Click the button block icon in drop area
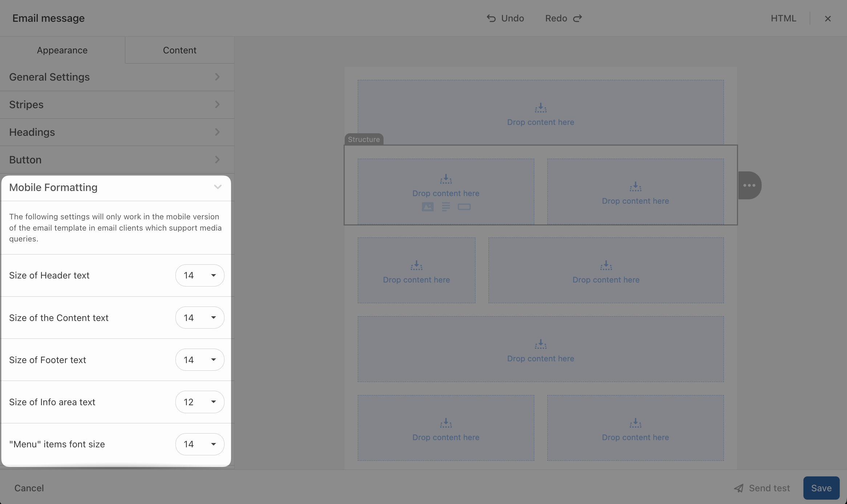This screenshot has width=847, height=504. [x=464, y=207]
